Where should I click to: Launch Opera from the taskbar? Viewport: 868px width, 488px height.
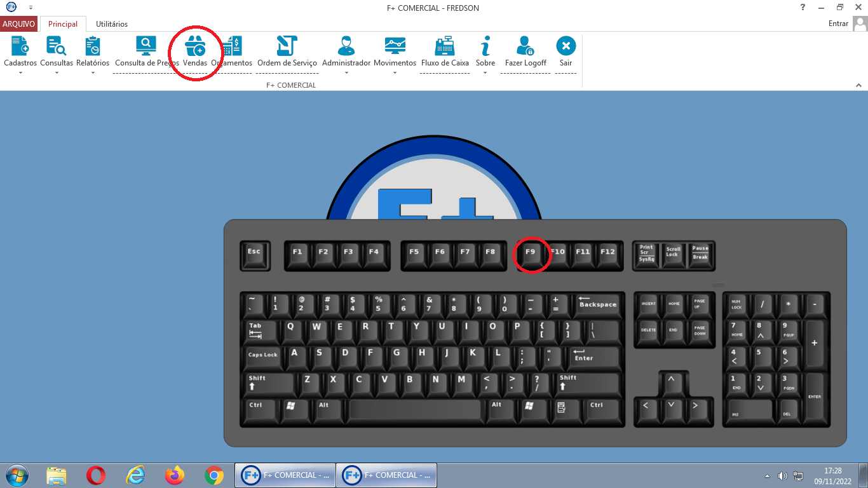(96, 475)
